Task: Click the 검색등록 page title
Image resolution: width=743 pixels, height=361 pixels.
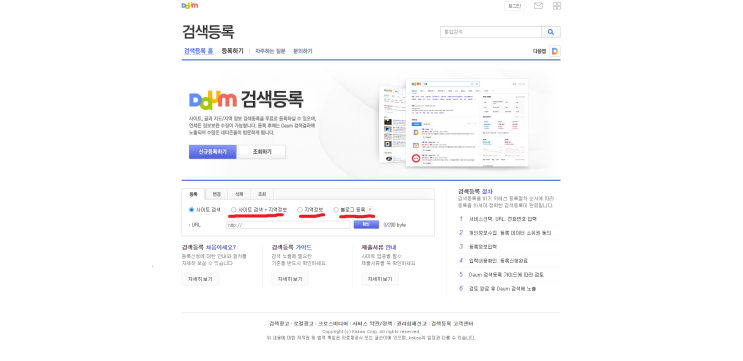Action: (x=208, y=32)
